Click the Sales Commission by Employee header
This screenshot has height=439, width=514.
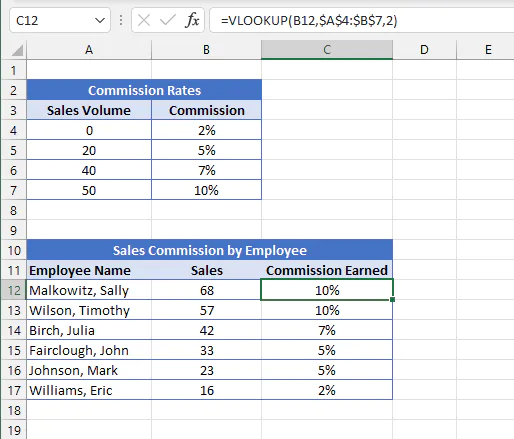tap(210, 250)
